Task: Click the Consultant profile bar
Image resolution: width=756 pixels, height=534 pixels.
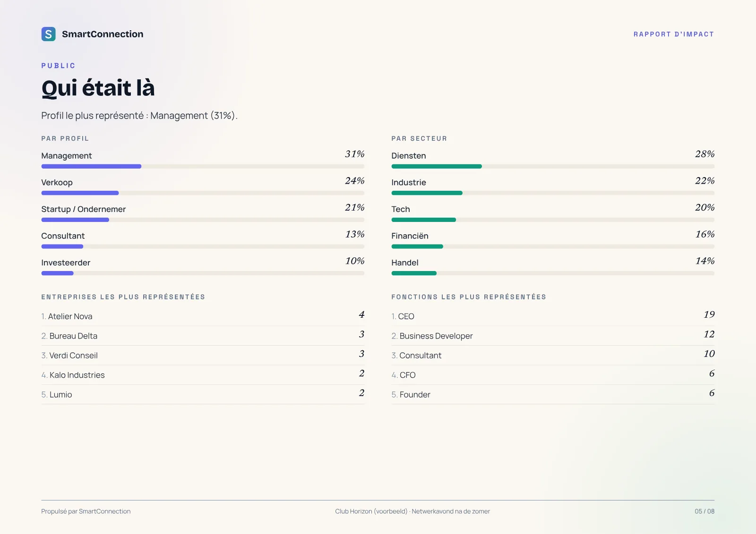Action: (x=203, y=246)
